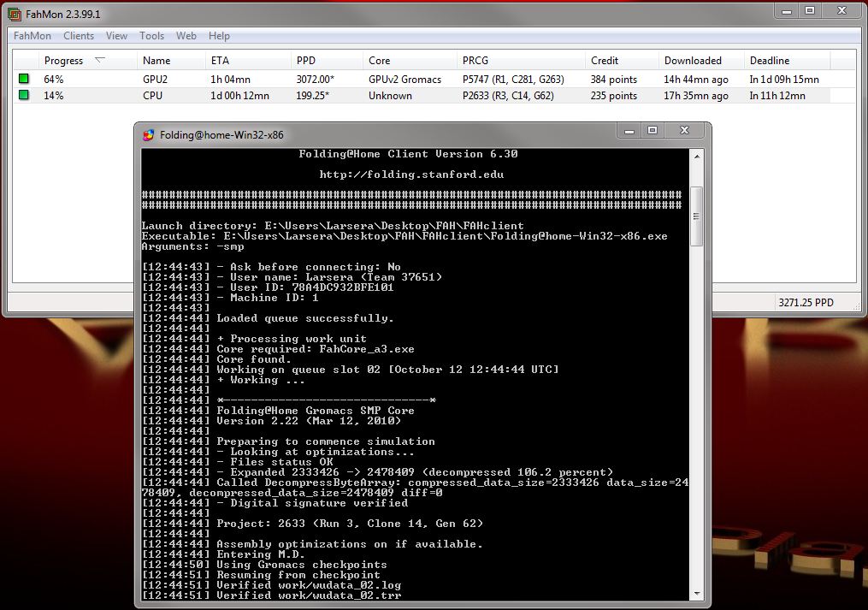The image size is (868, 610).
Task: Maximize the FahMon window
Action: (810, 10)
